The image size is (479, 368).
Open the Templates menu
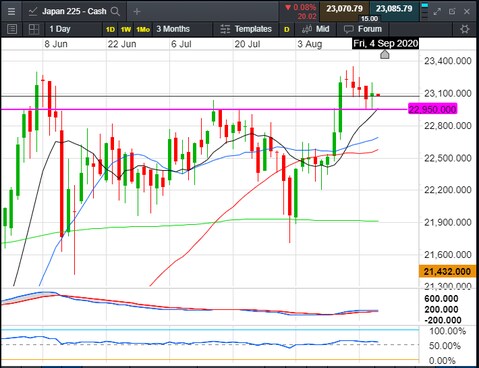tap(246, 29)
